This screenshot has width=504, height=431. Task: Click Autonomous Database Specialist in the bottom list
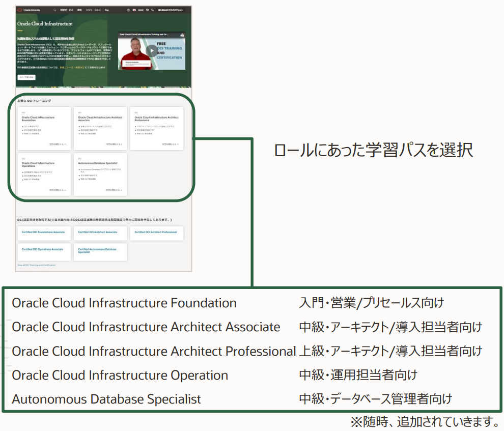tap(106, 399)
